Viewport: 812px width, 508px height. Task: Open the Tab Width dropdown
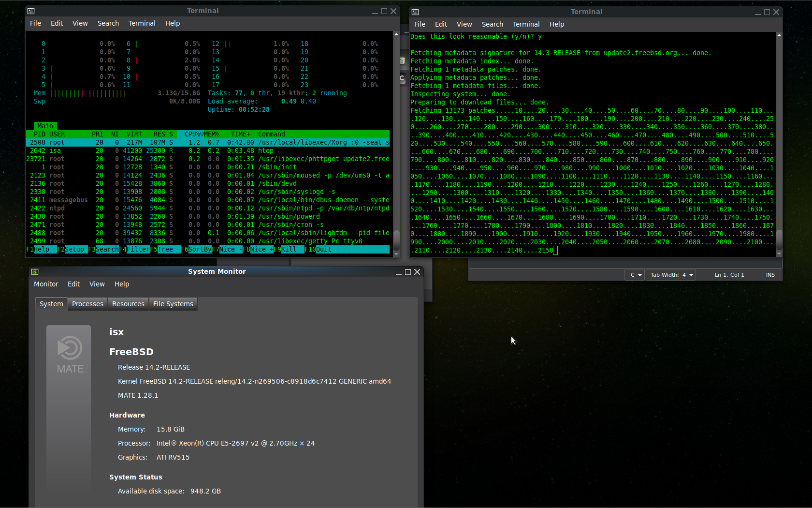670,274
